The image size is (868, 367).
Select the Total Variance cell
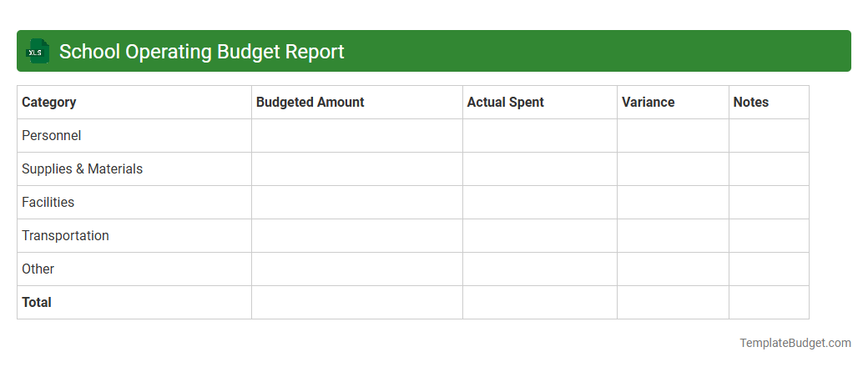point(674,302)
